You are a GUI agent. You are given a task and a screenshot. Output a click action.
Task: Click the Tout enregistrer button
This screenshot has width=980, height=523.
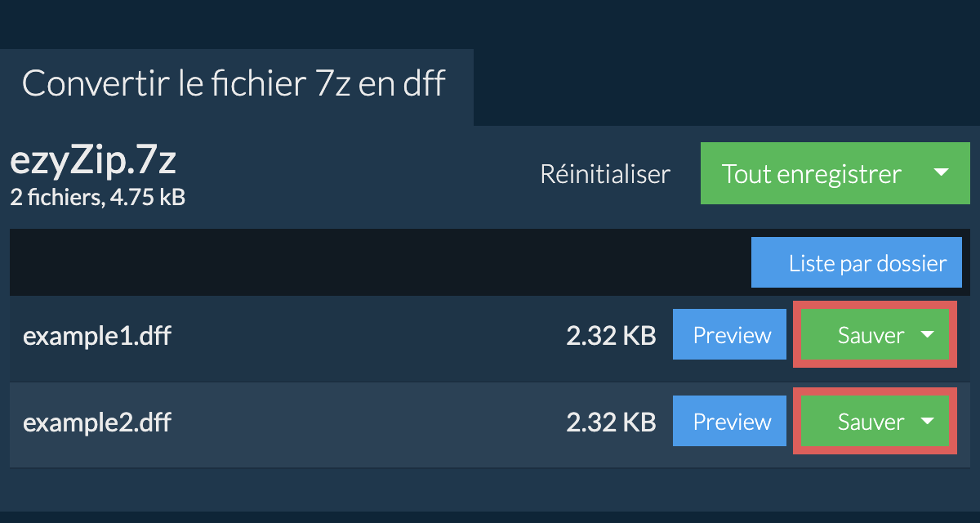(811, 173)
